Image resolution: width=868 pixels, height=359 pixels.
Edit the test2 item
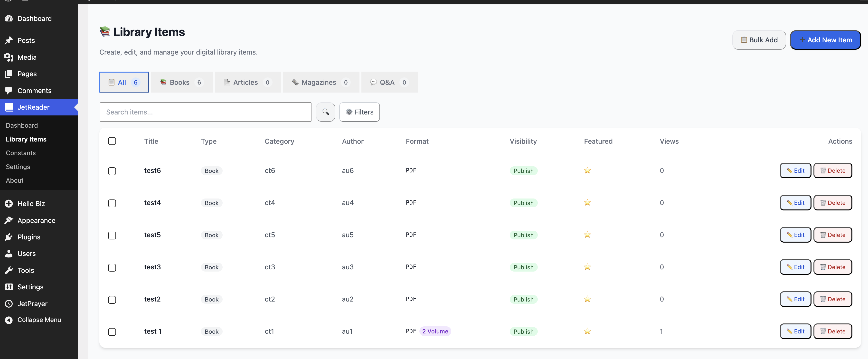[x=795, y=299]
